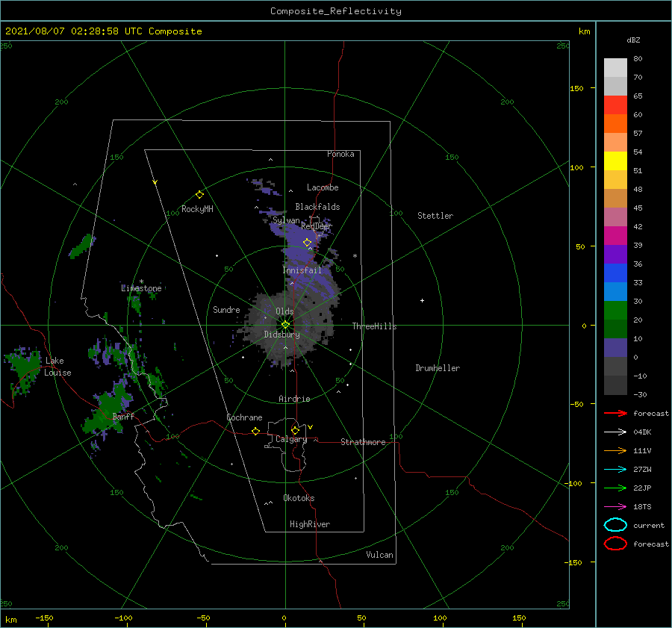Click the 18TS legend text
672x628 pixels.
point(642,507)
